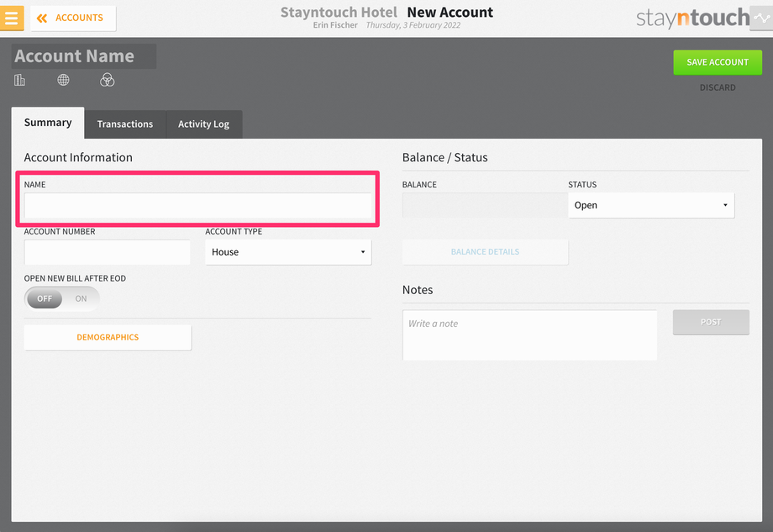This screenshot has height=532, width=773.
Task: Click the Account Number input field
Action: (x=107, y=252)
